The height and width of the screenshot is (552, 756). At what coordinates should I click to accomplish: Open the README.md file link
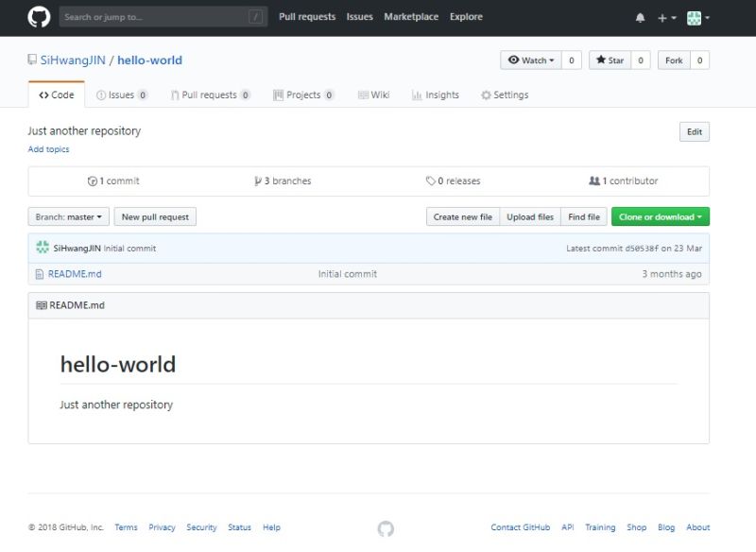[x=75, y=274]
